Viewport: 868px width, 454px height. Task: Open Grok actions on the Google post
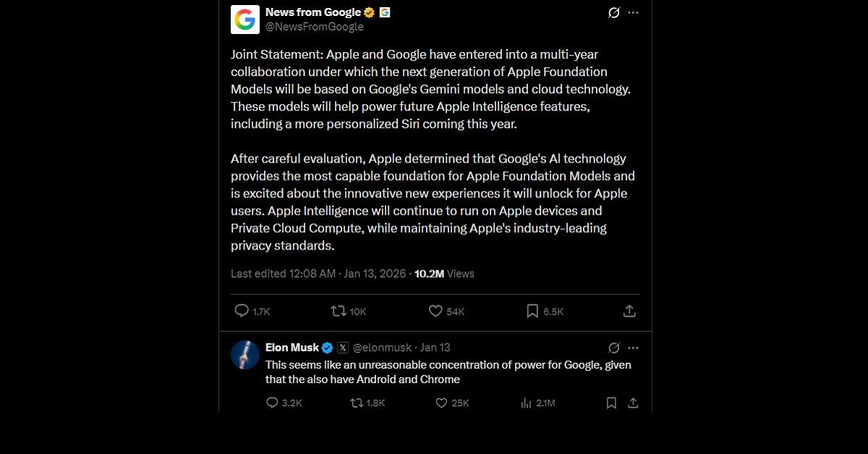(x=613, y=12)
